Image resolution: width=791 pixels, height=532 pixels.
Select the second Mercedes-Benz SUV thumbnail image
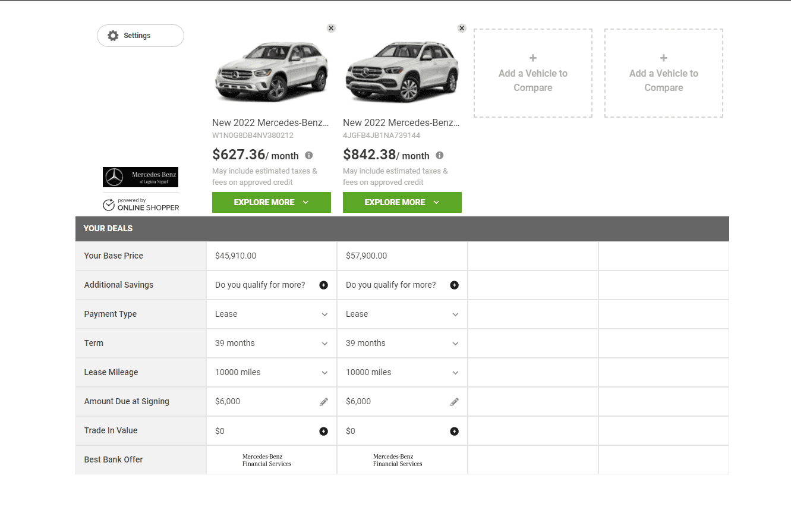click(402, 71)
